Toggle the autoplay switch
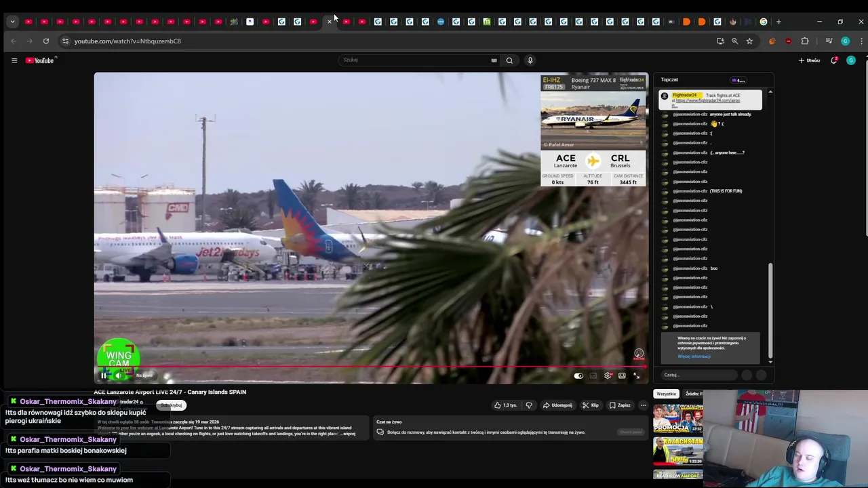This screenshot has height=488, width=868. (578, 375)
